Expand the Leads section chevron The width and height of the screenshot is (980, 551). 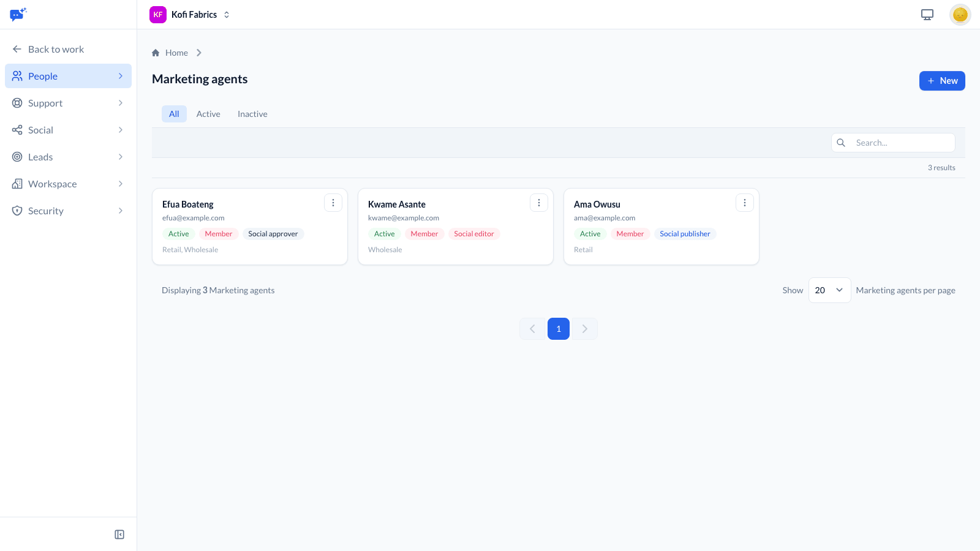(121, 157)
